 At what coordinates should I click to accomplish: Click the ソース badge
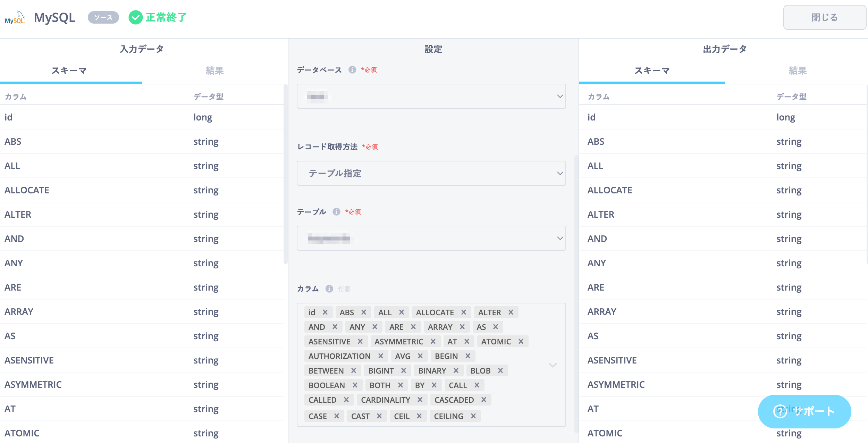(x=103, y=17)
